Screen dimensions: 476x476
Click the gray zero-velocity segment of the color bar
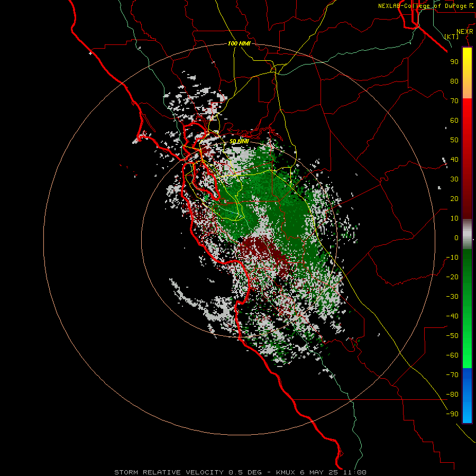tap(467, 234)
